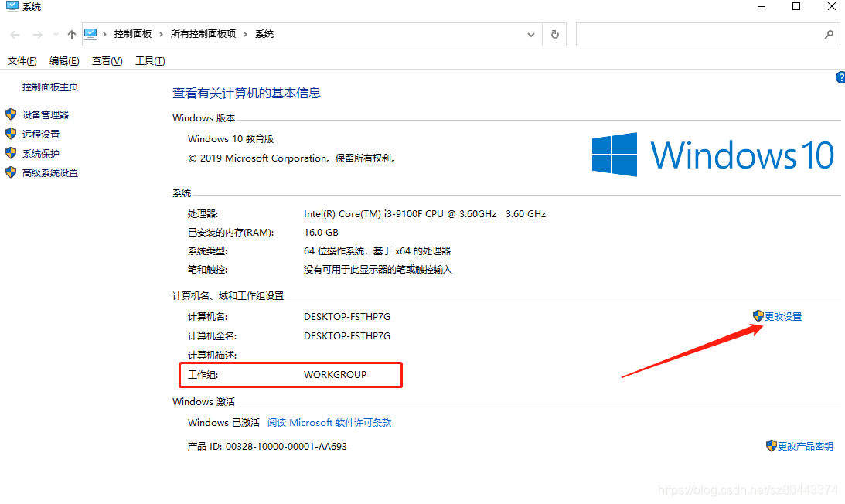845x504 pixels.
Task: Open 控制面板主页 link
Action: [x=50, y=87]
